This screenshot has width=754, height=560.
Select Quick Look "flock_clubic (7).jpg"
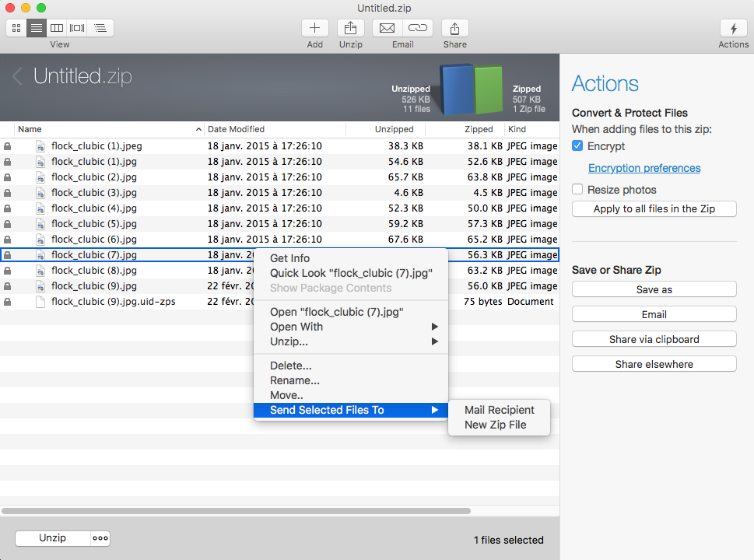click(x=351, y=274)
